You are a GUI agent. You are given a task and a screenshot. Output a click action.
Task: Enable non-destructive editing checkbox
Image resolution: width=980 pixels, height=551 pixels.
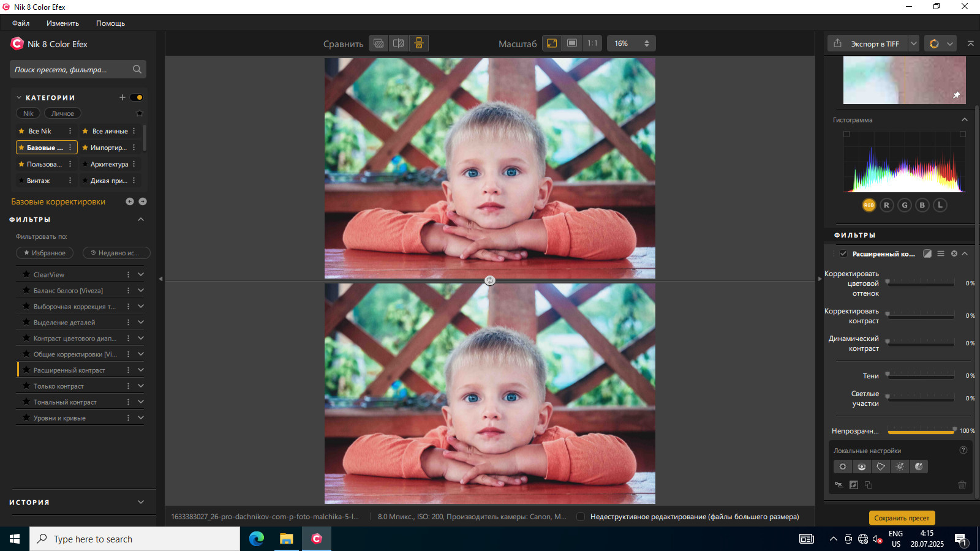pyautogui.click(x=581, y=517)
